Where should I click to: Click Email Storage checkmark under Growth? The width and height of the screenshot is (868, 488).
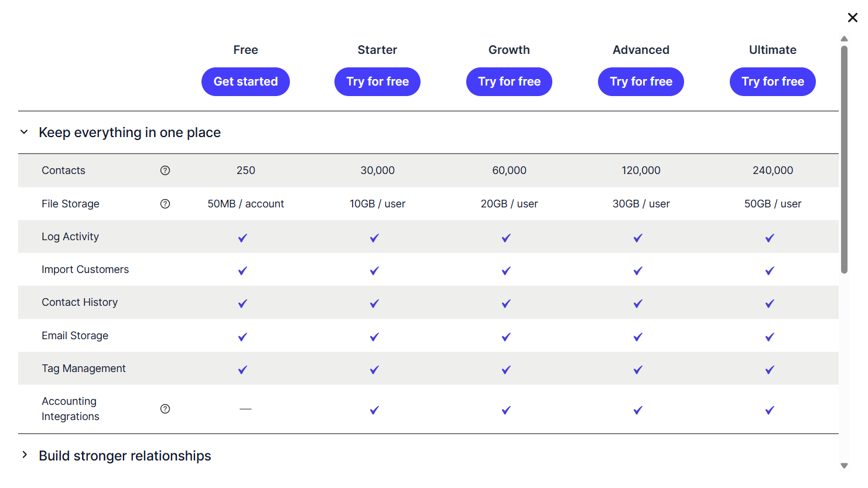[x=506, y=337]
